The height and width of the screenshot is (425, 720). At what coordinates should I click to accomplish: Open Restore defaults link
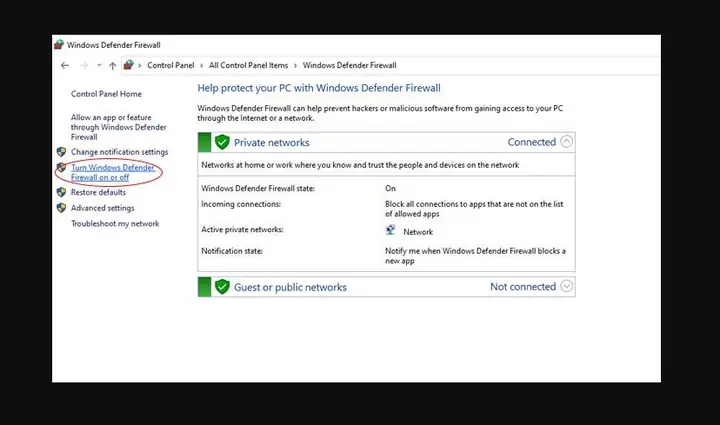click(x=98, y=192)
